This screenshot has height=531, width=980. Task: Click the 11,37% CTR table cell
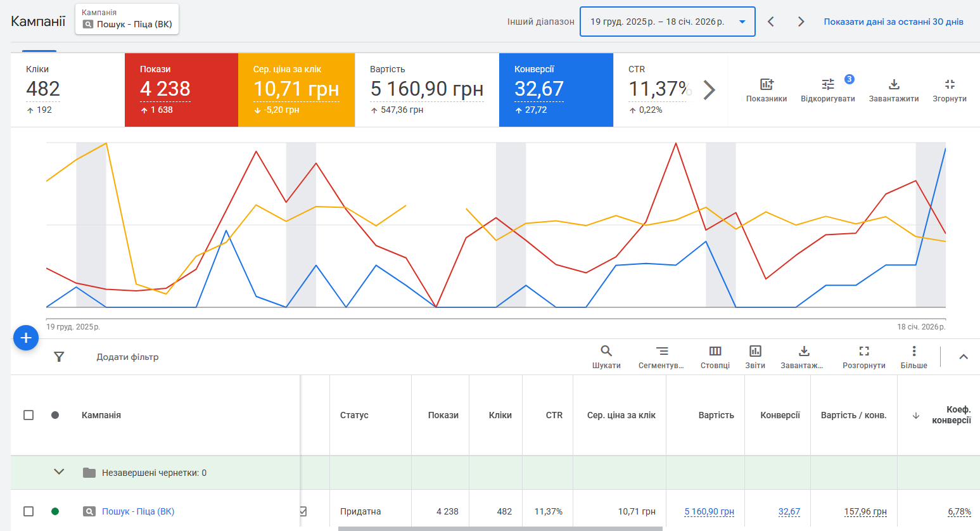549,511
